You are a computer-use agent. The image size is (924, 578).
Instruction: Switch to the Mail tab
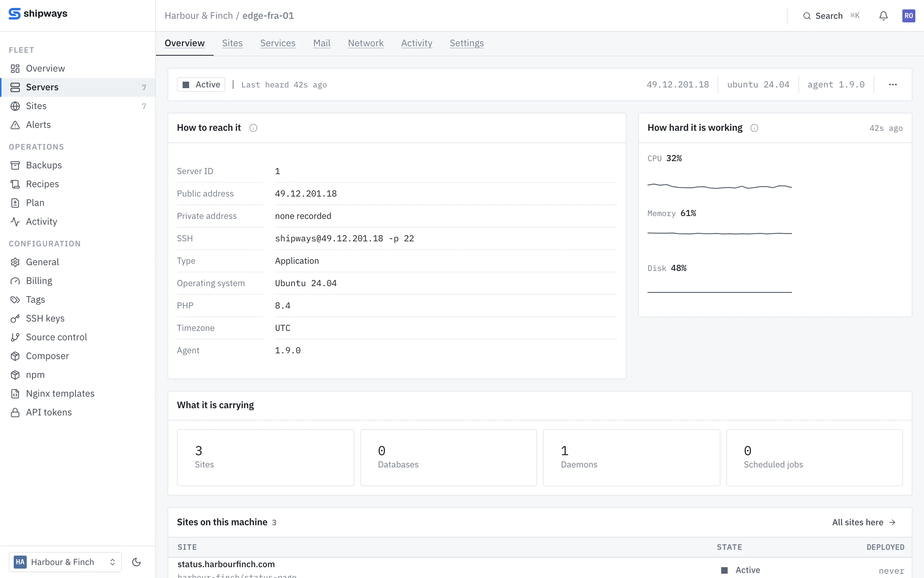point(322,43)
